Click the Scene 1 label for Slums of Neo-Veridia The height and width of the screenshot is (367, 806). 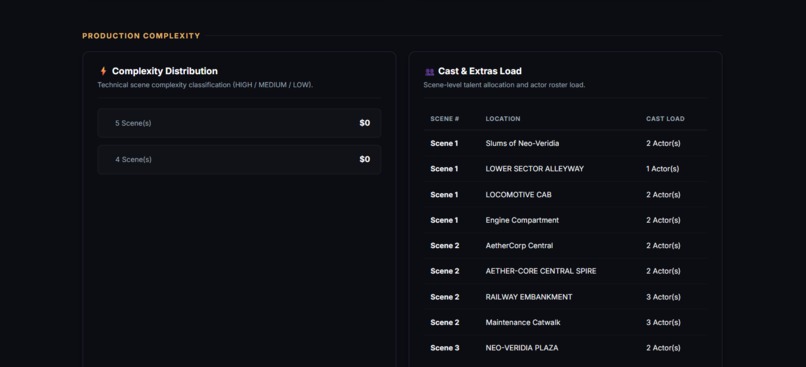pyautogui.click(x=444, y=143)
